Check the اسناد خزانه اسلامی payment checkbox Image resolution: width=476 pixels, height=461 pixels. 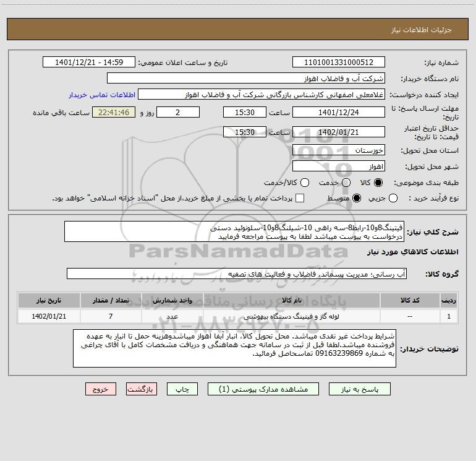300,198
